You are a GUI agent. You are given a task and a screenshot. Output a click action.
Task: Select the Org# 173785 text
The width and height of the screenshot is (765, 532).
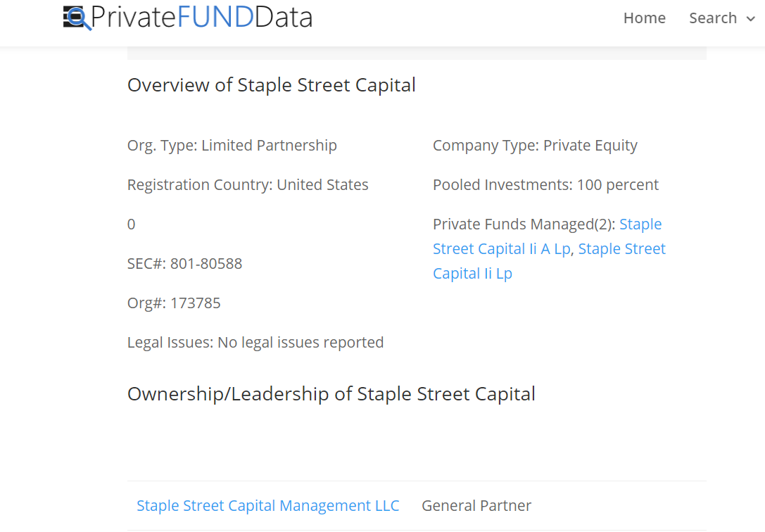pyautogui.click(x=174, y=303)
